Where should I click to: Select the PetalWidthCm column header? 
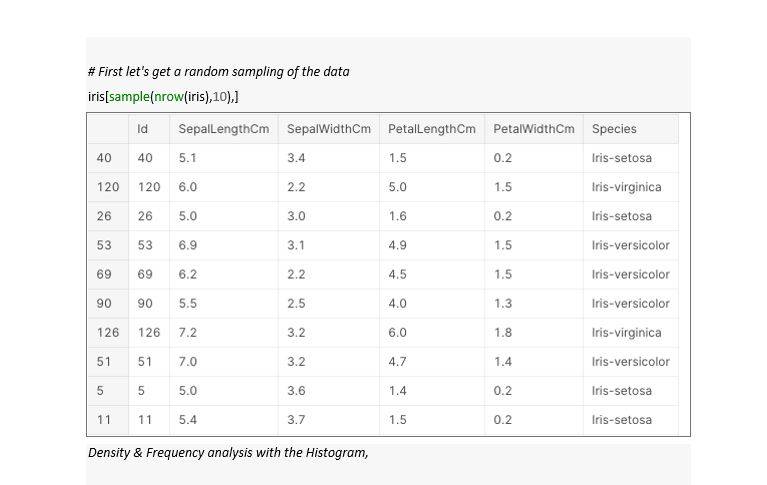(x=534, y=129)
